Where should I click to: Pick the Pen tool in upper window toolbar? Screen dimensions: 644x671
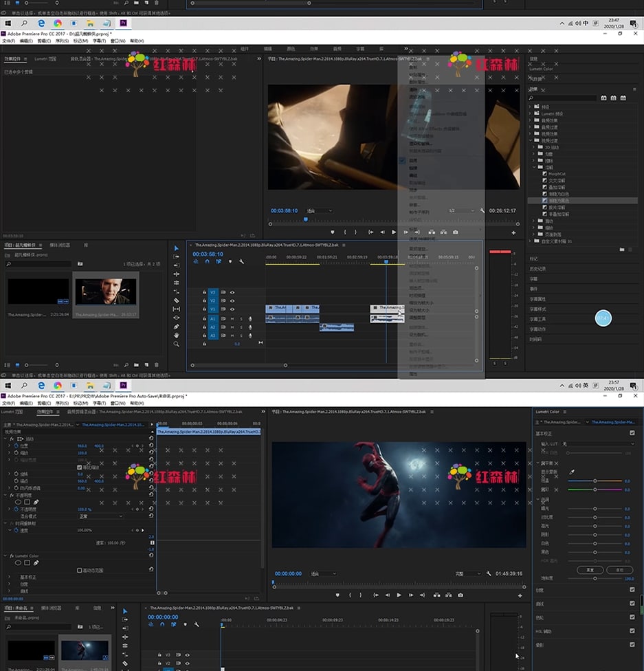pos(177,327)
